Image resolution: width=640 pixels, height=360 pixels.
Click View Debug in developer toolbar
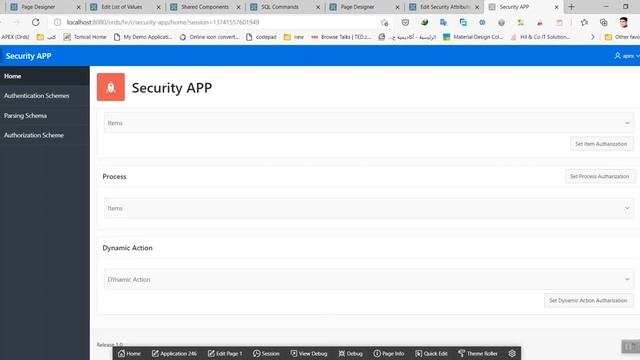(x=309, y=353)
